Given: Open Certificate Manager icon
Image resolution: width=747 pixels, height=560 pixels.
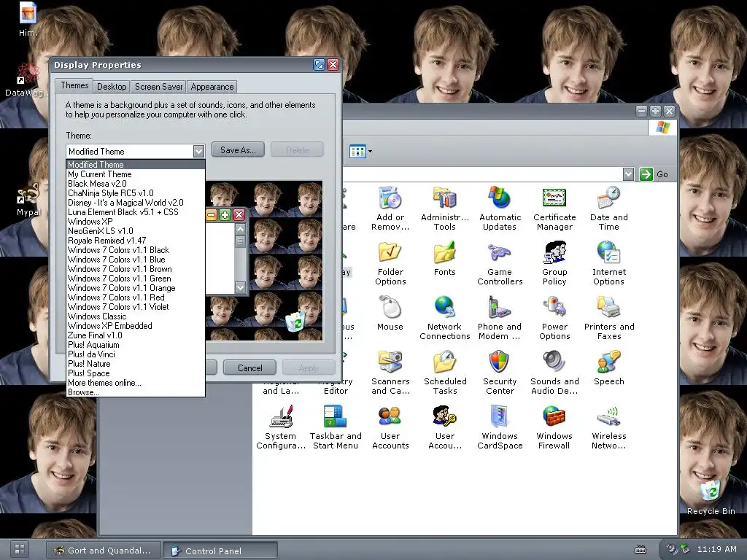Looking at the screenshot, I should tap(554, 198).
